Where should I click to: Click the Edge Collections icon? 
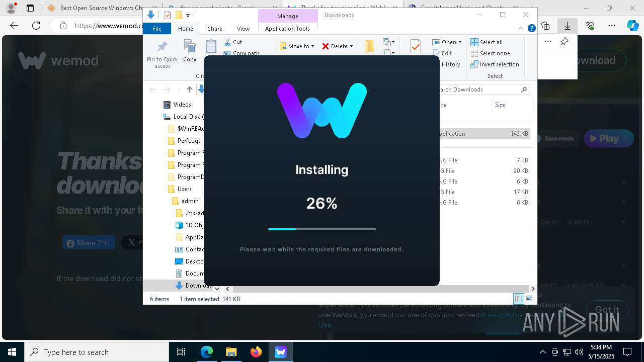click(545, 26)
